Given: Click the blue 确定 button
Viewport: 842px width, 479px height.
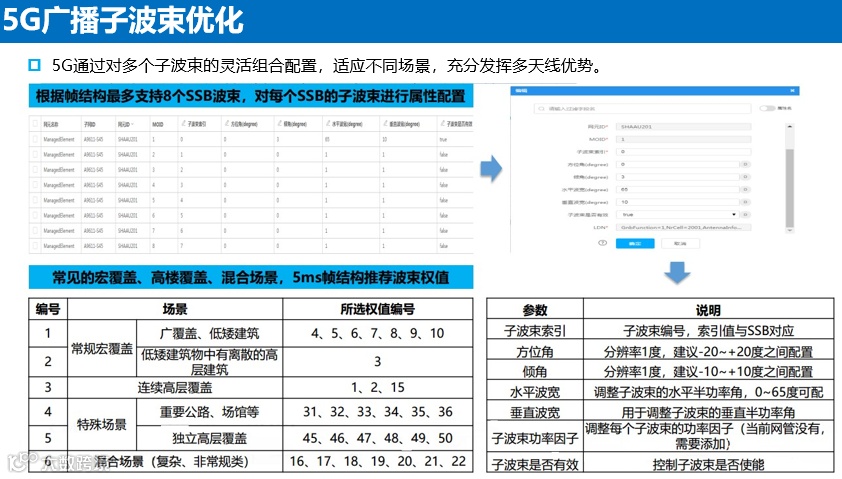Looking at the screenshot, I should click(635, 243).
